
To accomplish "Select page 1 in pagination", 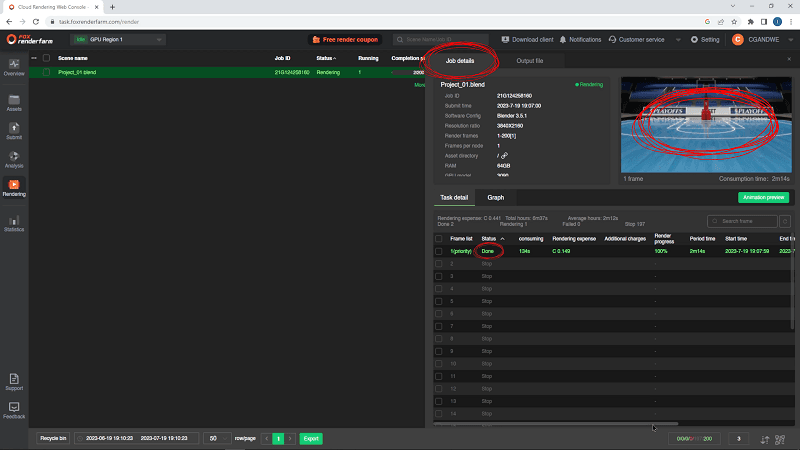I will point(278,438).
